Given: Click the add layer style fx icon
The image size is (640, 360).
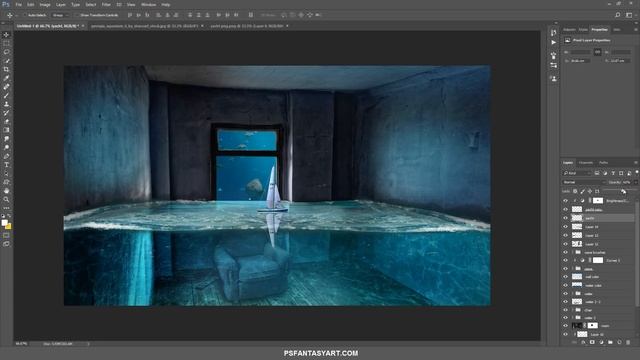Looking at the screenshot, I should click(583, 342).
